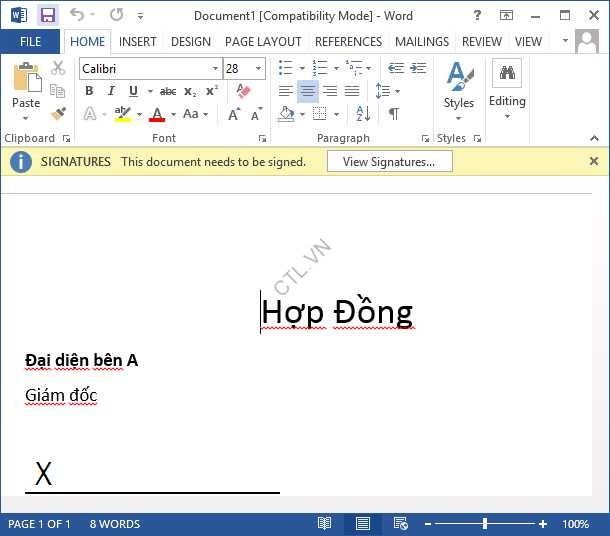Toggle Italic formatting
The width and height of the screenshot is (610, 536).
point(111,91)
